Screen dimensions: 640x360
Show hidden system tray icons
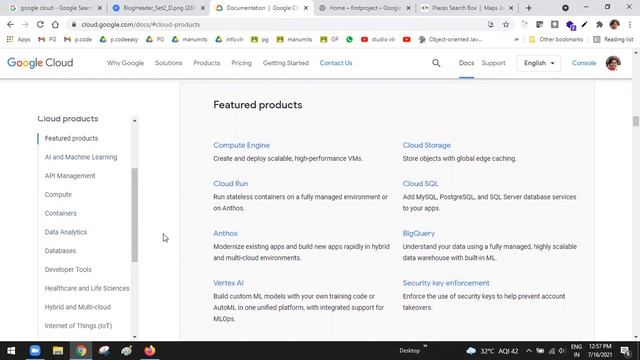[x=529, y=351]
